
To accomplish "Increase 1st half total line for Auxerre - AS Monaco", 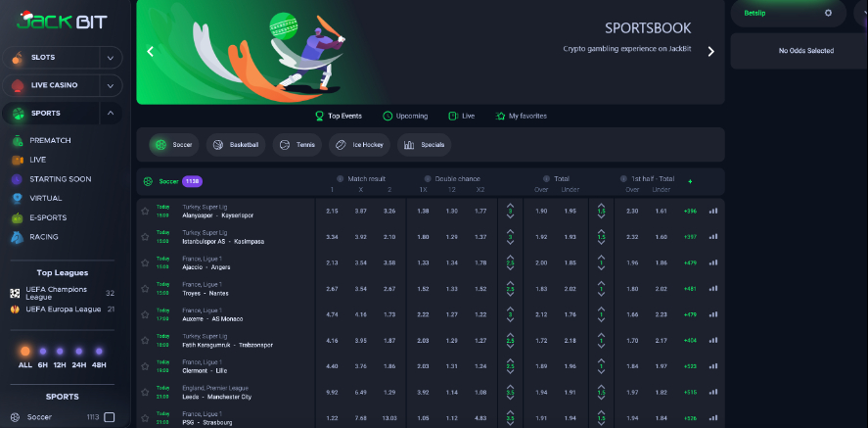I will click(601, 309).
